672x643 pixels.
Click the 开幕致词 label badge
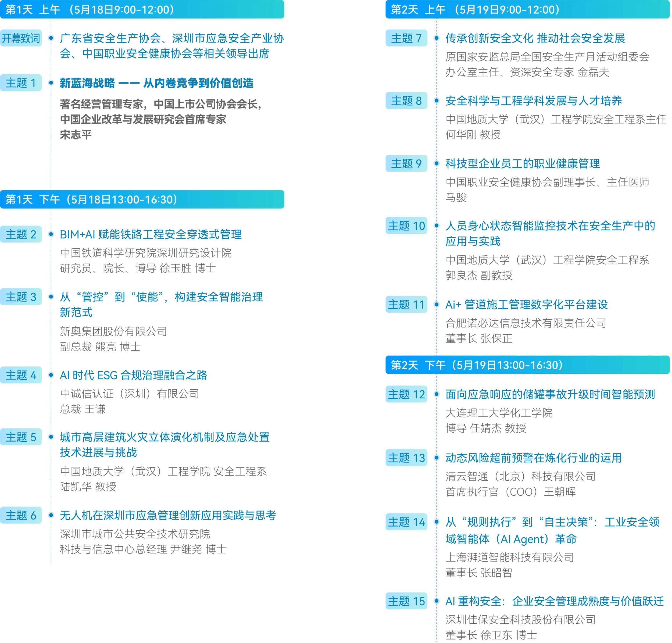click(21, 38)
